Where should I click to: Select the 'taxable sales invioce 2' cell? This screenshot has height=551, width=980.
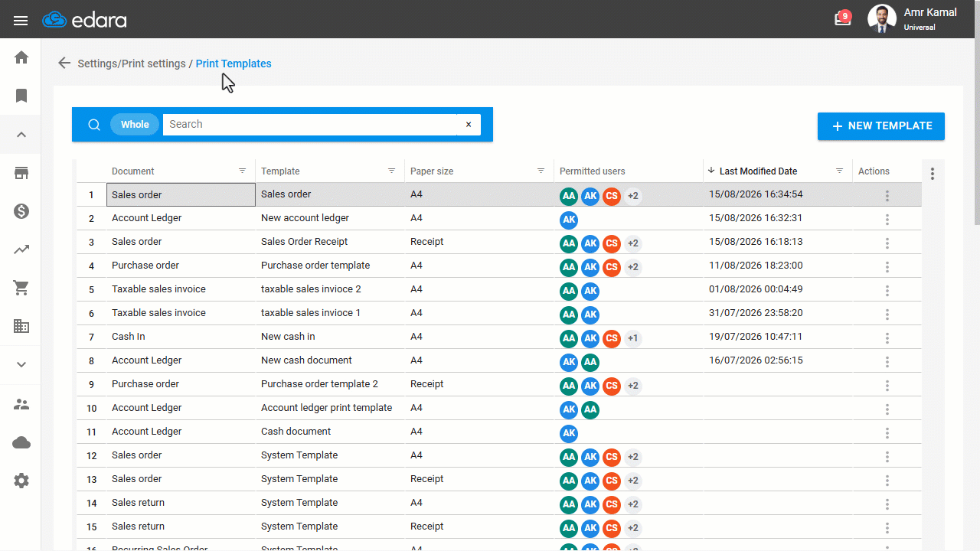(x=330, y=289)
